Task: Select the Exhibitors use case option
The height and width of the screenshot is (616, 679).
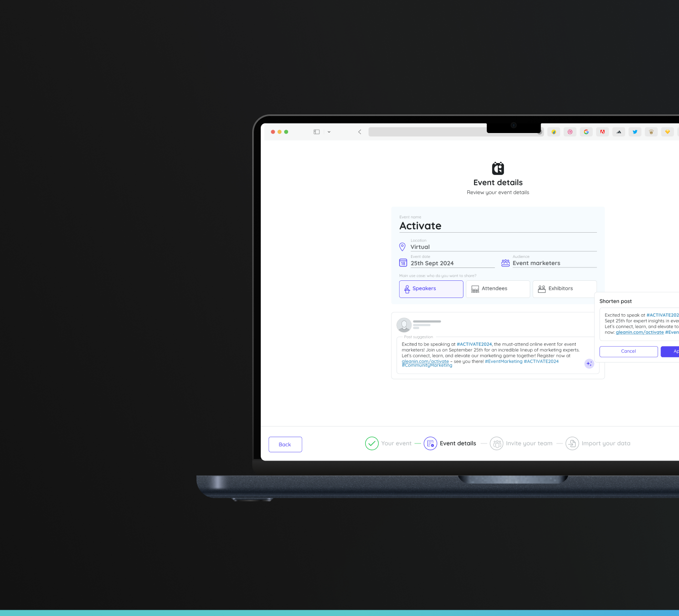Action: 565,289
